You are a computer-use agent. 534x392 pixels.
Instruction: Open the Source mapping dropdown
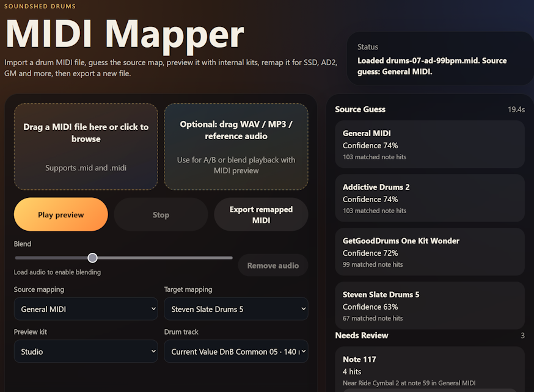pos(86,309)
